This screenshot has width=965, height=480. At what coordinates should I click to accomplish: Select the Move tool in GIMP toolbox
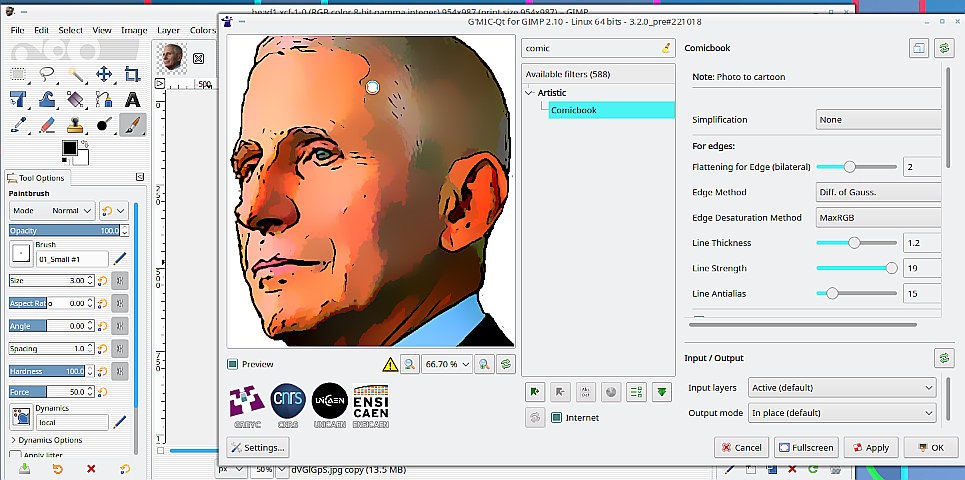tap(104, 74)
